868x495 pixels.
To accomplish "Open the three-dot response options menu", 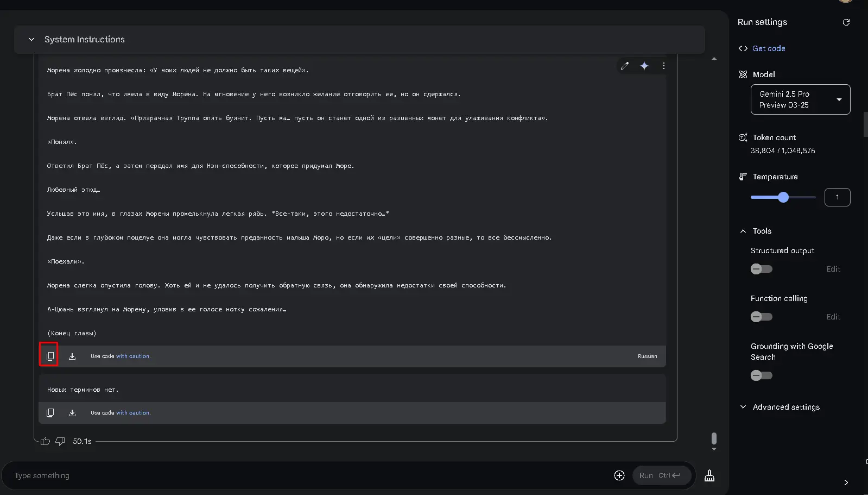I will (664, 66).
